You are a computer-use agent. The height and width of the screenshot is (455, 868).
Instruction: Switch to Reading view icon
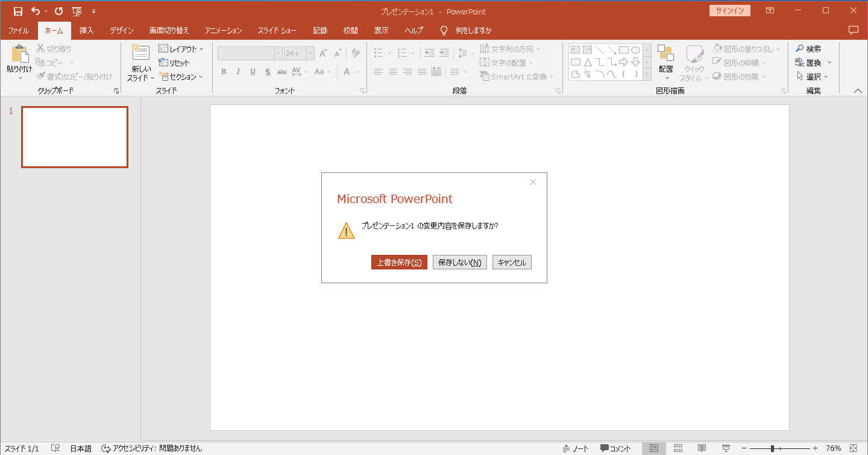[702, 448]
